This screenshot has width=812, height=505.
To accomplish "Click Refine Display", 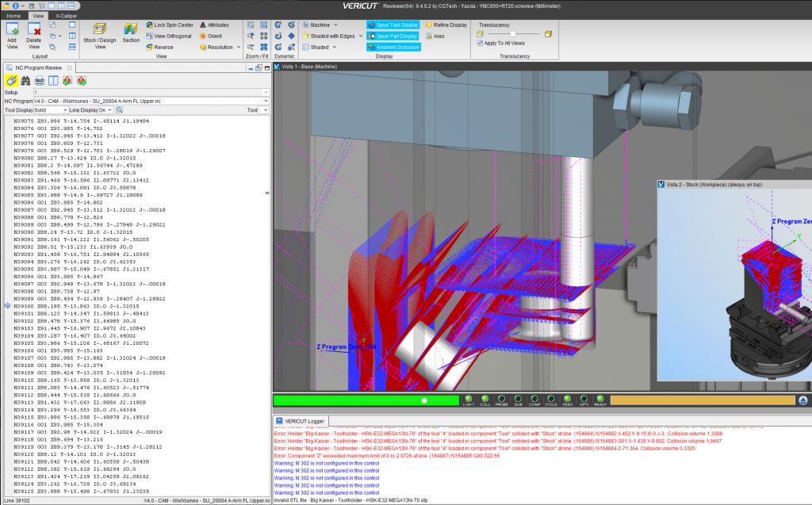I will point(446,25).
